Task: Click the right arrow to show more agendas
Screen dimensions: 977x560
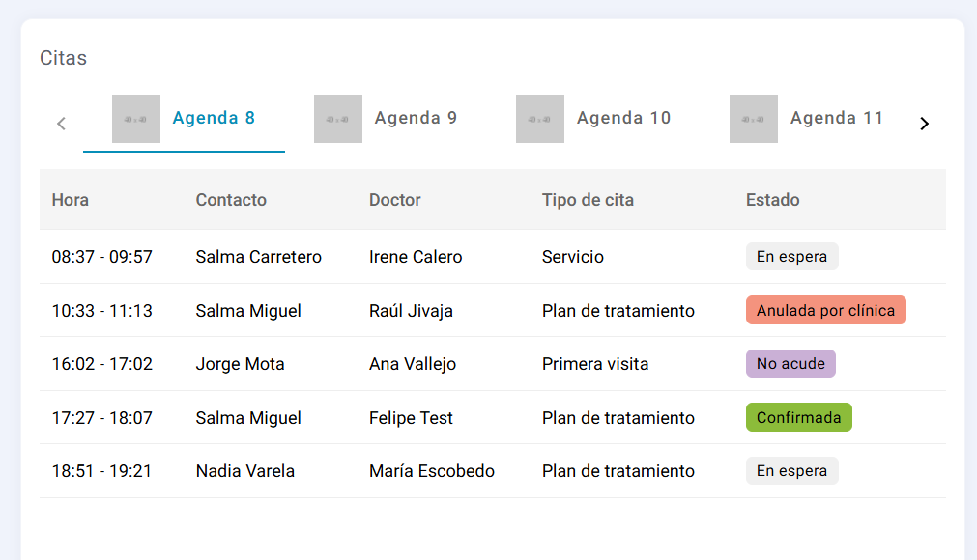Action: (x=924, y=124)
